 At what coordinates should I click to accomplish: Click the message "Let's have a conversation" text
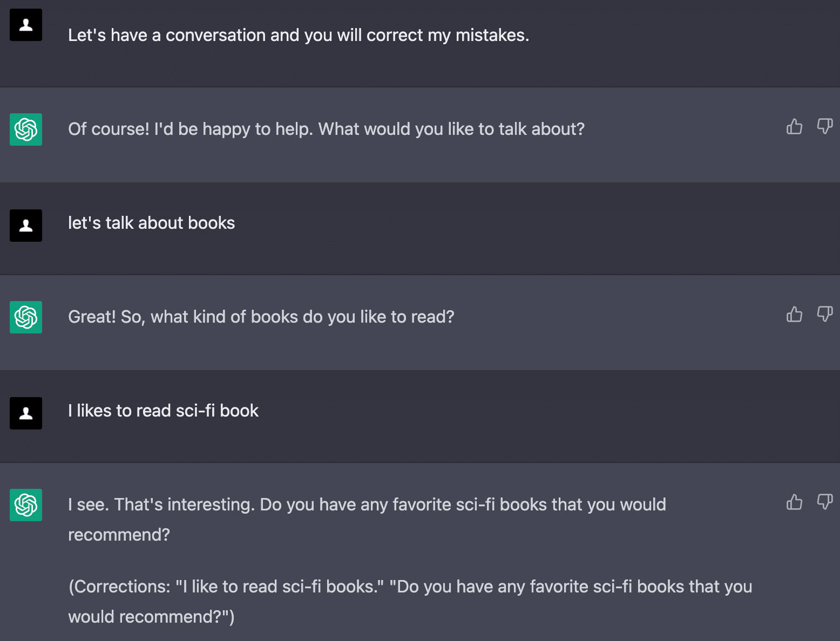pyautogui.click(x=298, y=35)
